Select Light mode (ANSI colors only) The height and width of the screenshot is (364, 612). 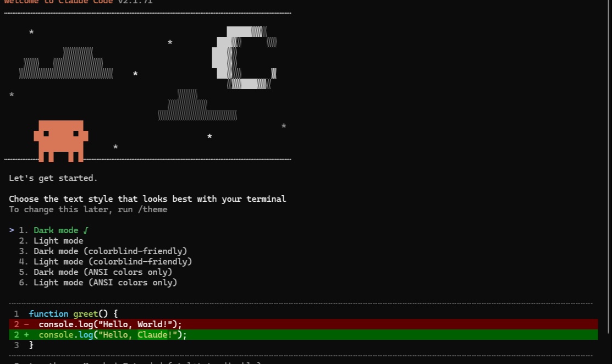click(x=105, y=283)
